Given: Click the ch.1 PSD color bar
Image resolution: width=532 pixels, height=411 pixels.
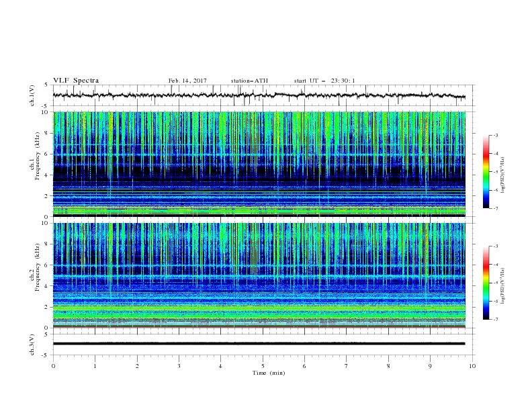Looking at the screenshot, I should click(x=486, y=172).
